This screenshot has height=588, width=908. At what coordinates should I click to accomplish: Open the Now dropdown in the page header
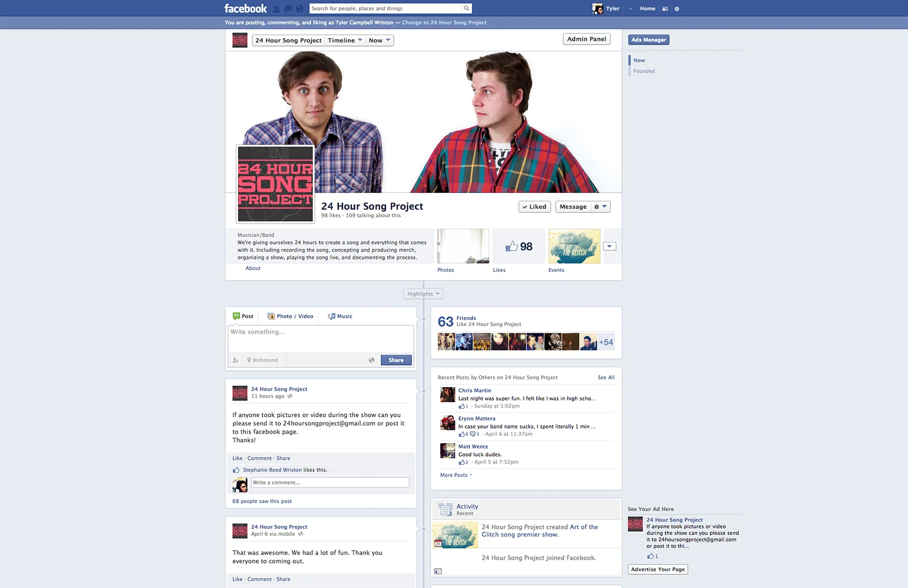click(380, 40)
